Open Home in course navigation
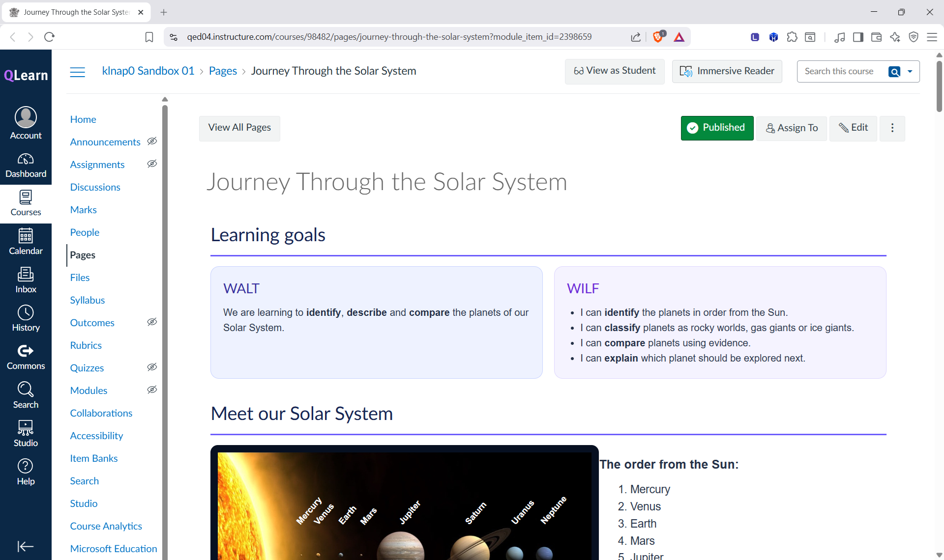The width and height of the screenshot is (944, 560). [x=83, y=119]
